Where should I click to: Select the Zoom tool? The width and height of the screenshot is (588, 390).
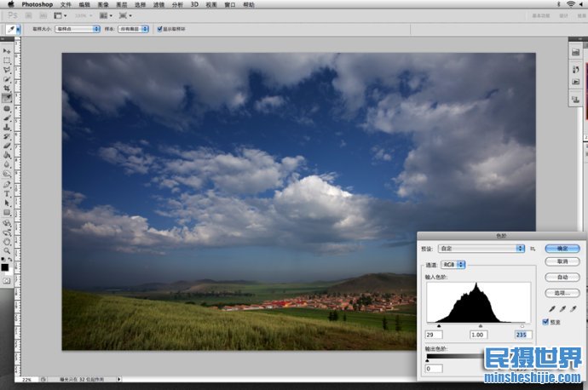(x=7, y=251)
